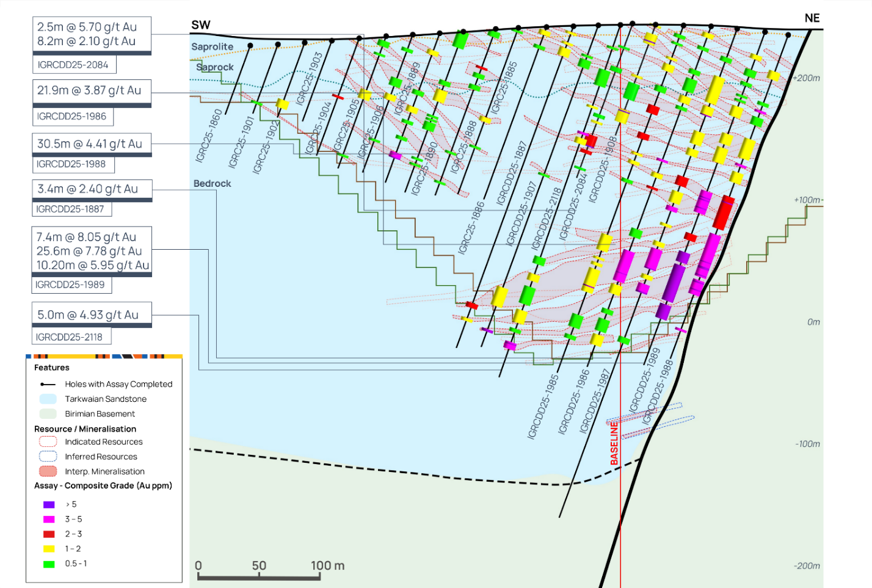Click the 100 m scale bar label

(327, 565)
